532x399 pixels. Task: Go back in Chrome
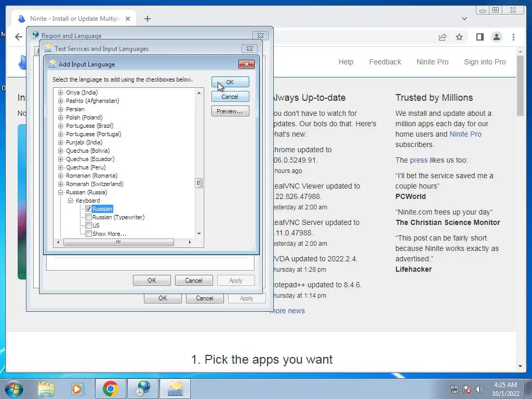(x=19, y=37)
